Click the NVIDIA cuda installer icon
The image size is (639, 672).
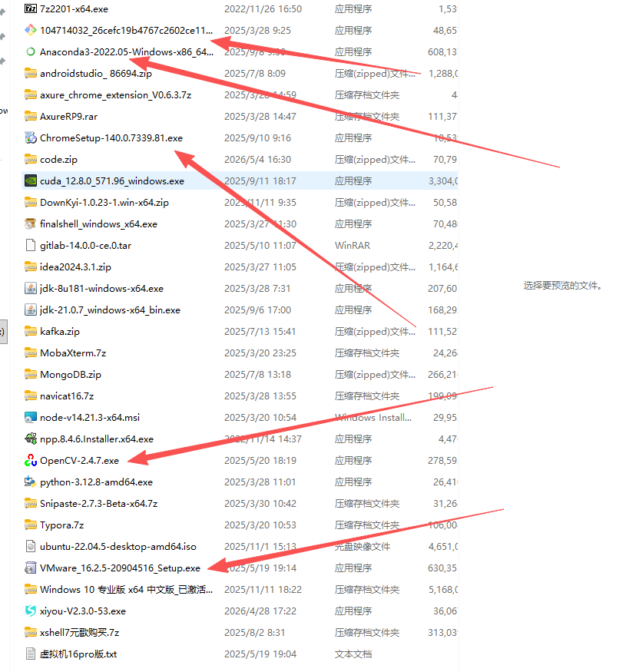coord(31,180)
